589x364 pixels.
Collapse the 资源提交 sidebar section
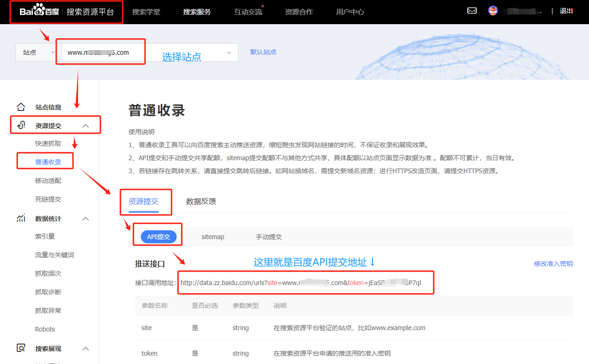[x=86, y=126]
